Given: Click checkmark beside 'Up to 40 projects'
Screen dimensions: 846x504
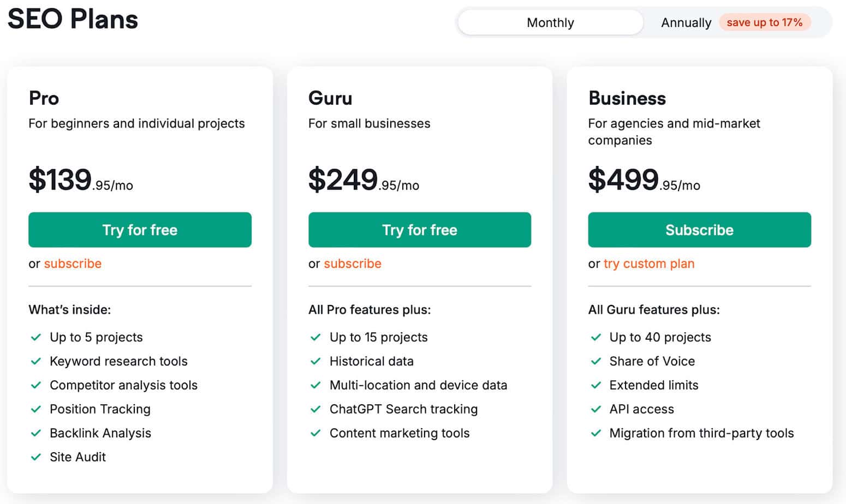Looking at the screenshot, I should pos(596,337).
